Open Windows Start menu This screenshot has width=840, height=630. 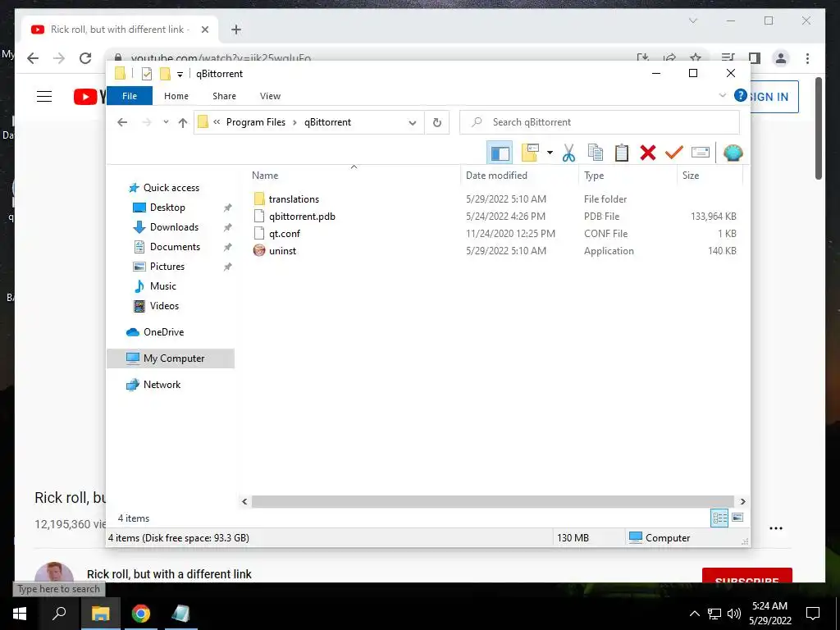click(20, 613)
